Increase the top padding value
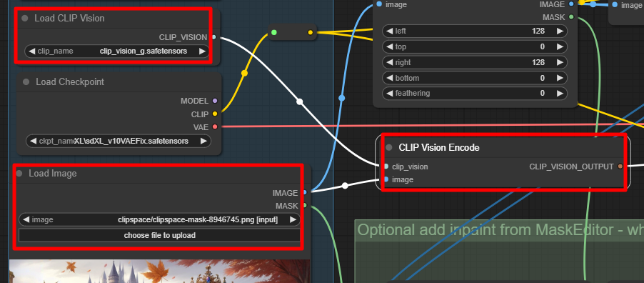This screenshot has height=283, width=644. pyautogui.click(x=560, y=46)
